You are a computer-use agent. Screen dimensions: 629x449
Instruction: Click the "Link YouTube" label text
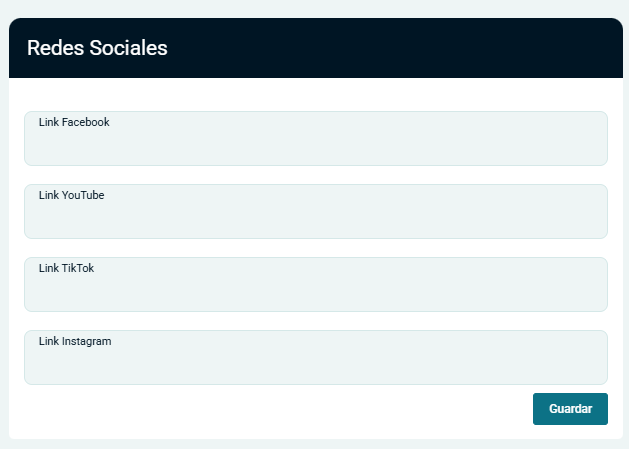(71, 195)
